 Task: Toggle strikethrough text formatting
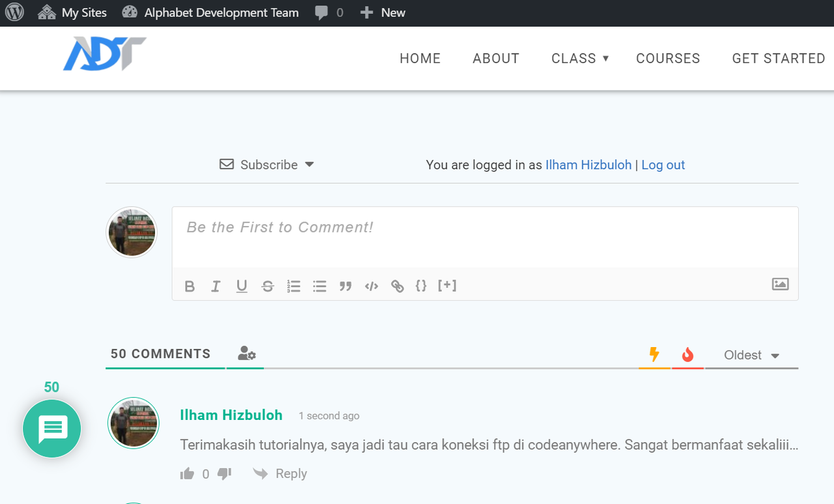268,286
